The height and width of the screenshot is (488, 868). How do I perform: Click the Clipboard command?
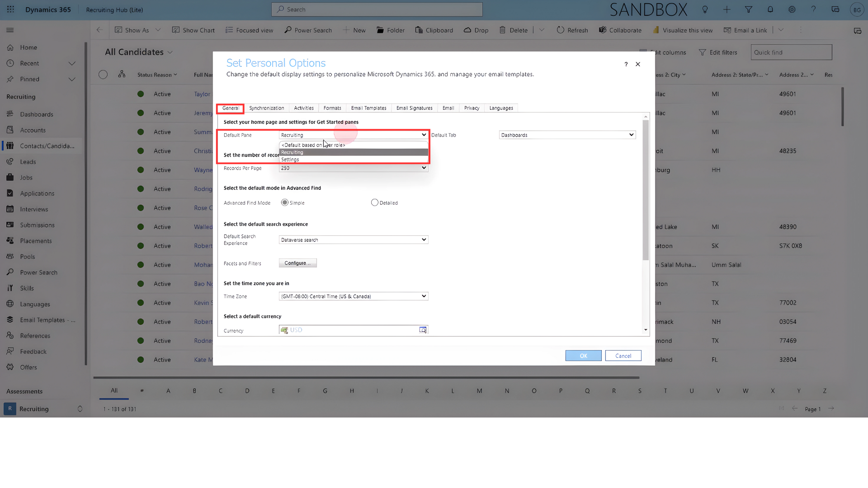pos(434,30)
